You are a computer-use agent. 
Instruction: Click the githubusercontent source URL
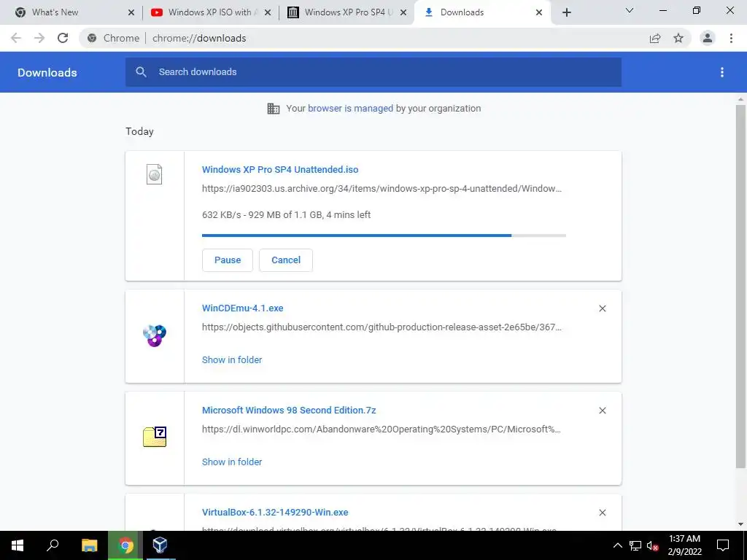(x=382, y=327)
